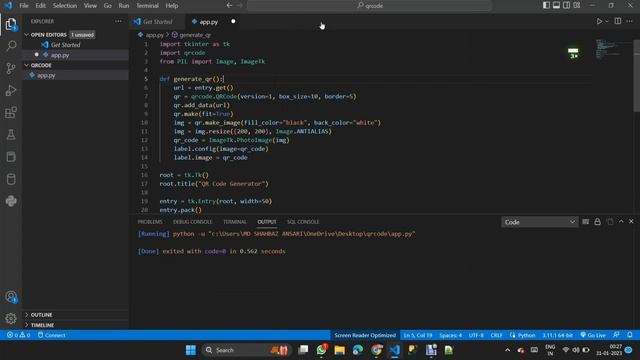Change the UTF-8 file encoding
The height and width of the screenshot is (360, 640).
click(476, 335)
